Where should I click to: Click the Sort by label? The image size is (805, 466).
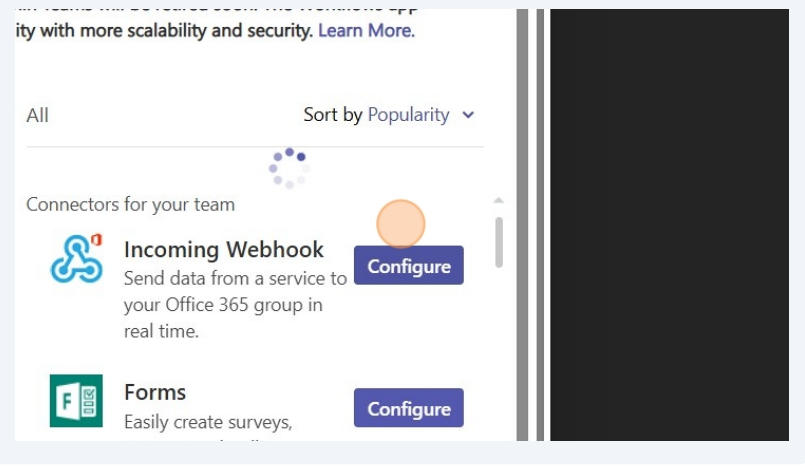click(x=332, y=115)
